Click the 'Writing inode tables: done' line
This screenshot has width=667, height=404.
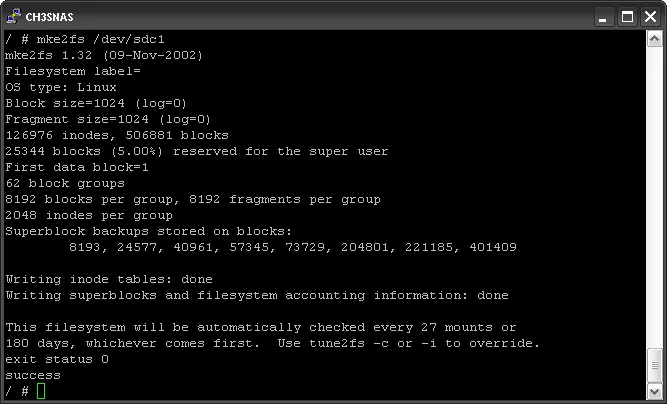click(109, 279)
